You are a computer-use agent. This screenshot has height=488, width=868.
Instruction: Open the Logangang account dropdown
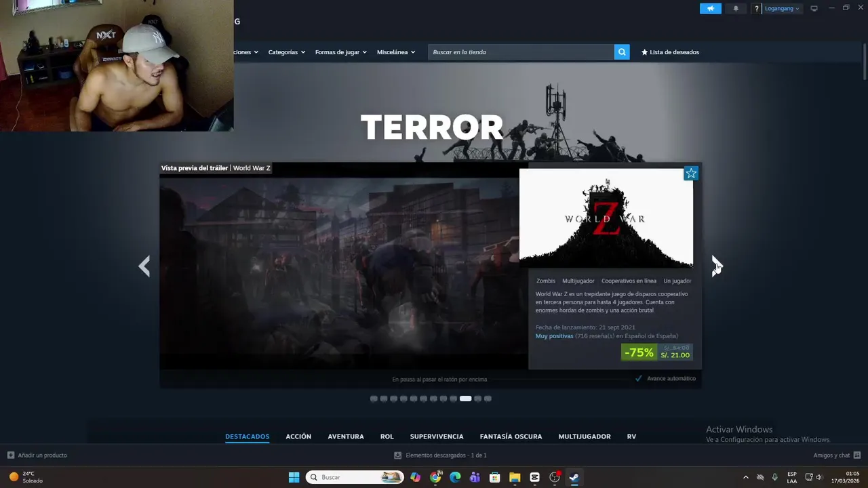[x=783, y=9]
